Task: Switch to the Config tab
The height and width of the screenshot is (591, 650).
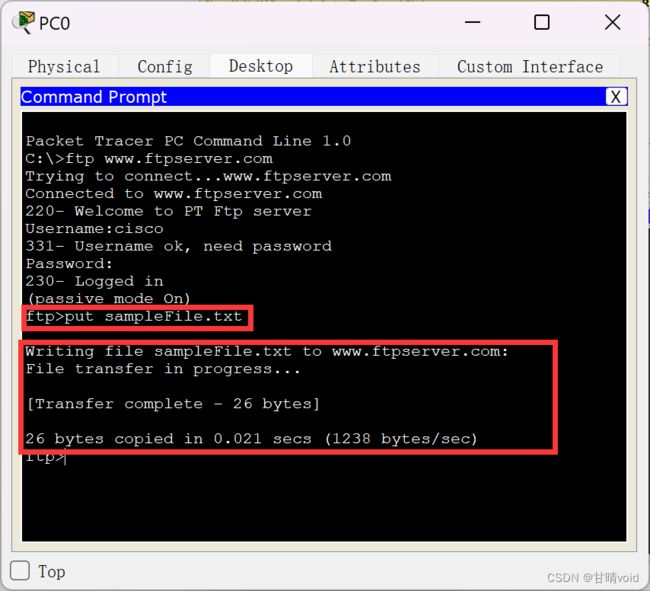Action: (165, 66)
